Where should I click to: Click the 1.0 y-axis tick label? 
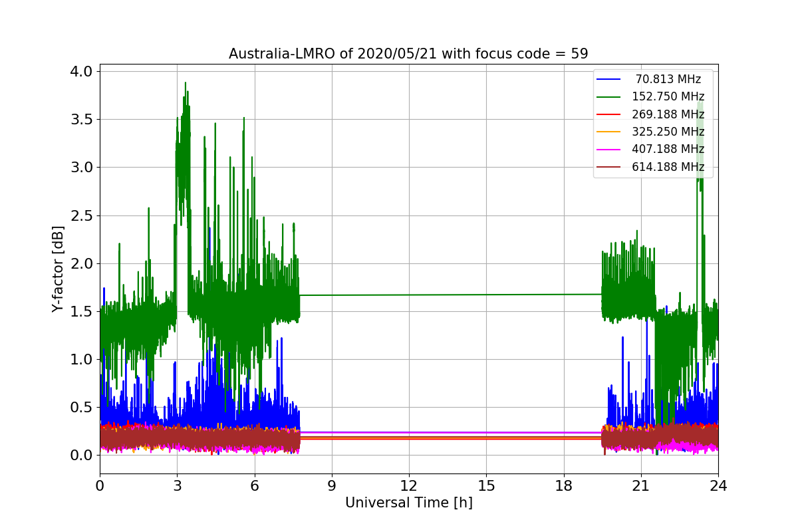click(81, 359)
